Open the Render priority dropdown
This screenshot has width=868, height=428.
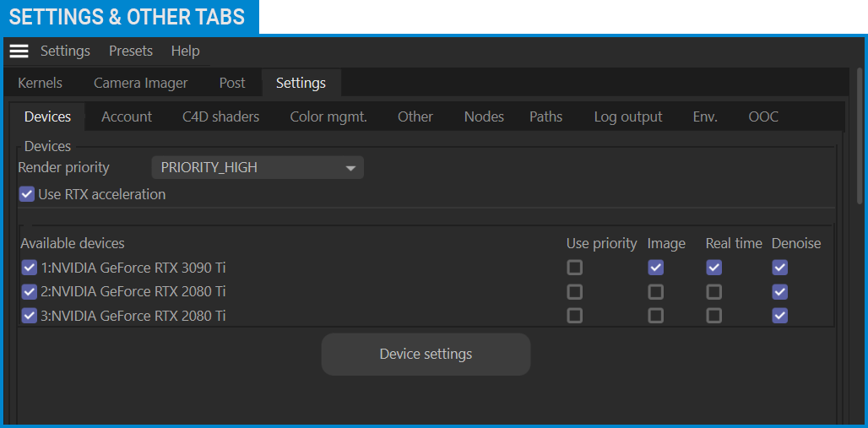(258, 167)
